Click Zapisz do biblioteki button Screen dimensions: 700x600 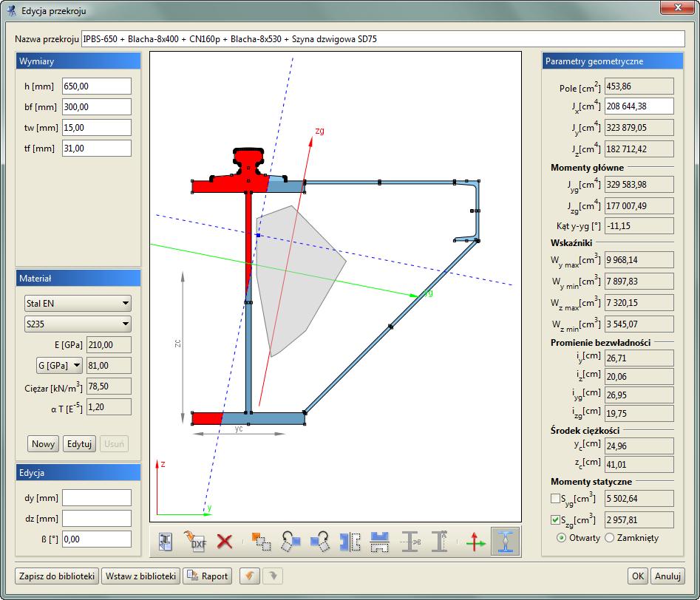point(57,576)
